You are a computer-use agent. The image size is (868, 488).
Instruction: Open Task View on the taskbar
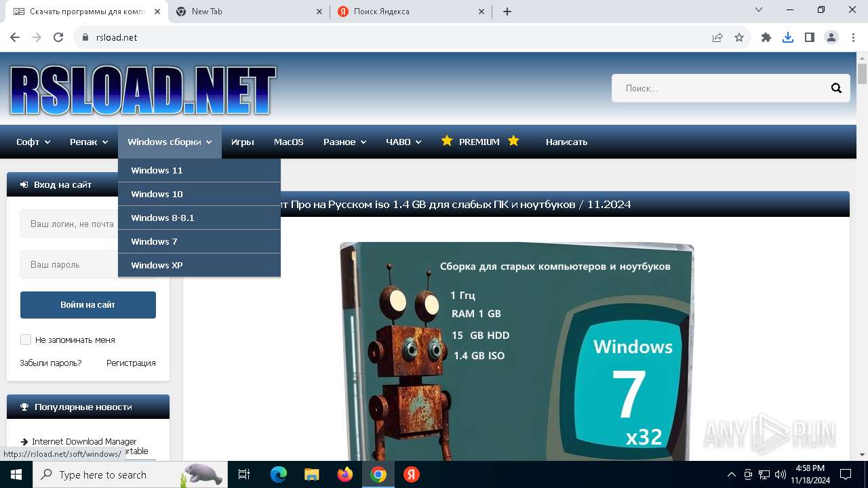point(244,474)
